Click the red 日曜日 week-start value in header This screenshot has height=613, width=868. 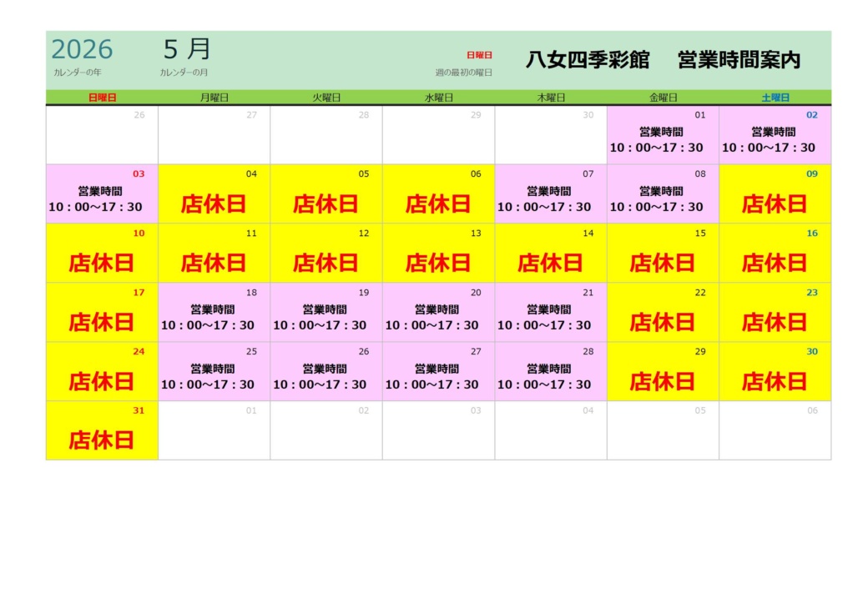[479, 55]
